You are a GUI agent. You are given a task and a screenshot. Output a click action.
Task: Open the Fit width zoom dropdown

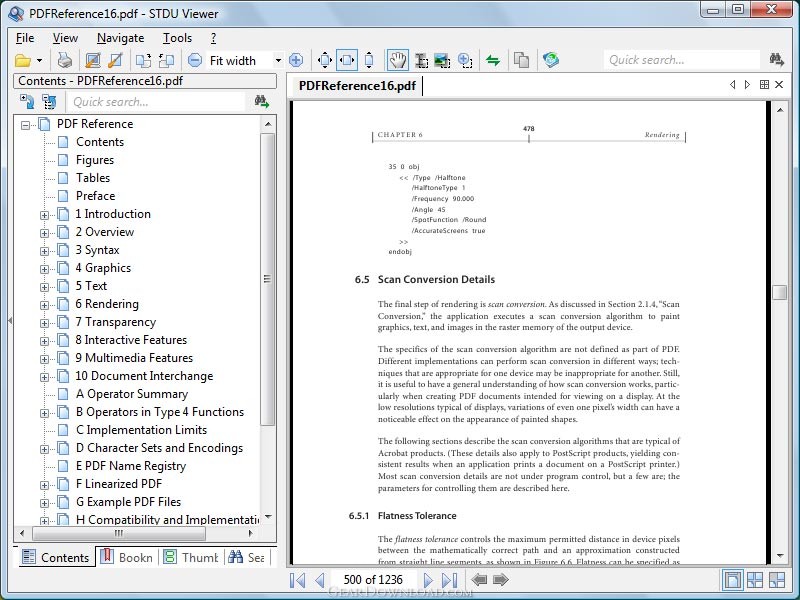coord(278,60)
